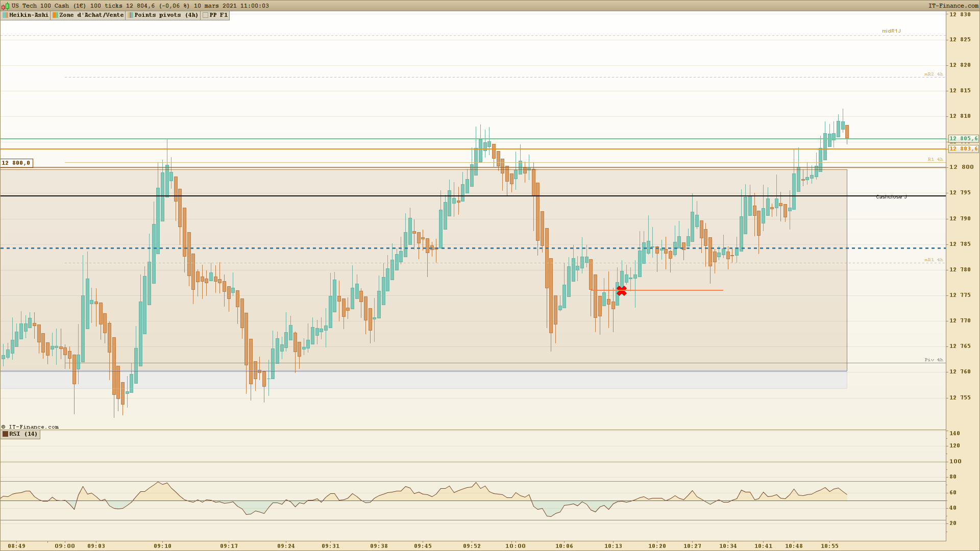Click the orange 12 803,6 price tag
Image resolution: width=980 pixels, height=551 pixels.
pos(963,149)
